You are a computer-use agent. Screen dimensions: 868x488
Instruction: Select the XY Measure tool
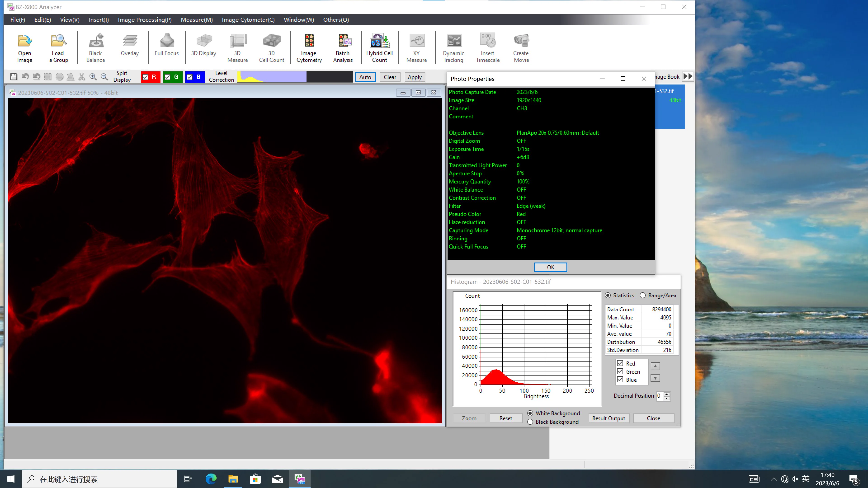coord(416,48)
